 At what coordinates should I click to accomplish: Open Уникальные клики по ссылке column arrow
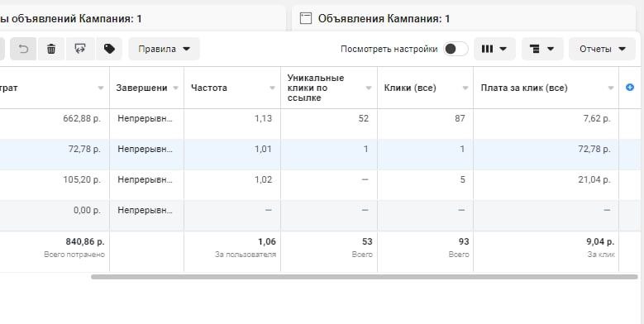369,88
